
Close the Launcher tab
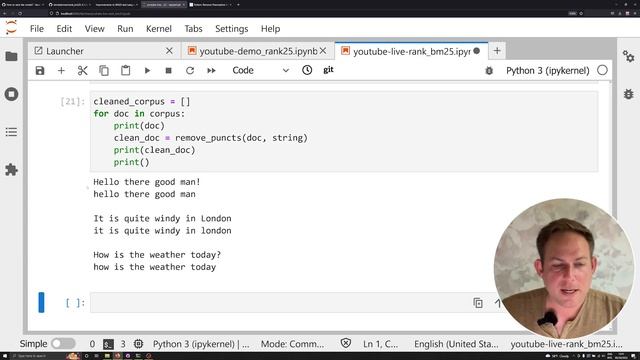169,51
